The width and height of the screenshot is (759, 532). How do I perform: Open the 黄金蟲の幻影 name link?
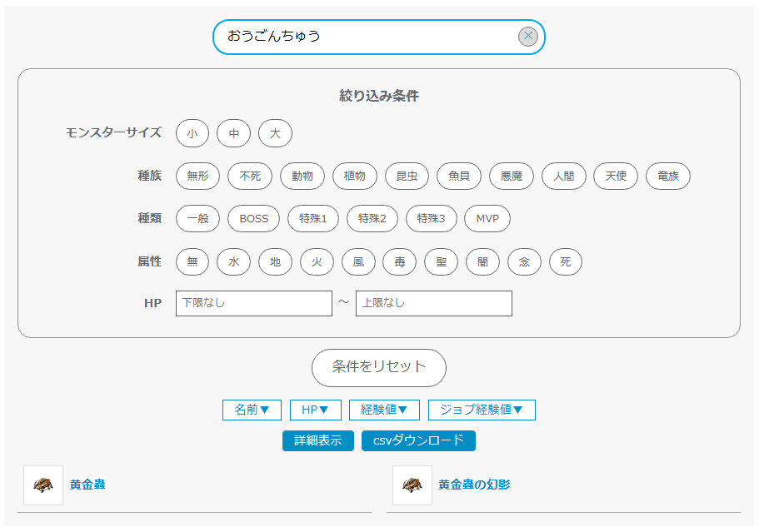(474, 485)
